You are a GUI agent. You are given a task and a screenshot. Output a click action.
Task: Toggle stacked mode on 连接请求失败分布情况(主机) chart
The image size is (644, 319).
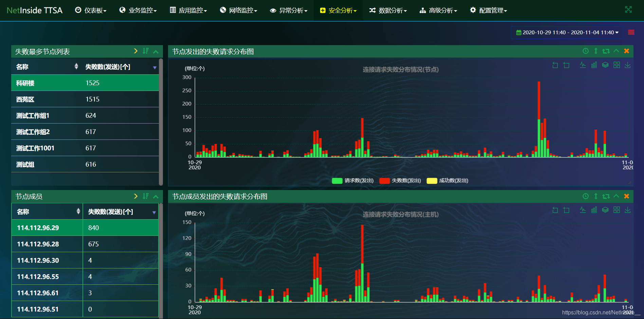pos(605,210)
